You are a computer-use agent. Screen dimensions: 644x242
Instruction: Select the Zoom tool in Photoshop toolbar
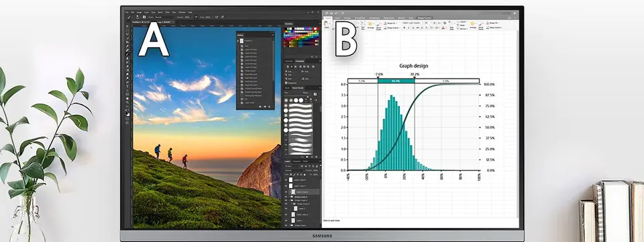point(127,102)
